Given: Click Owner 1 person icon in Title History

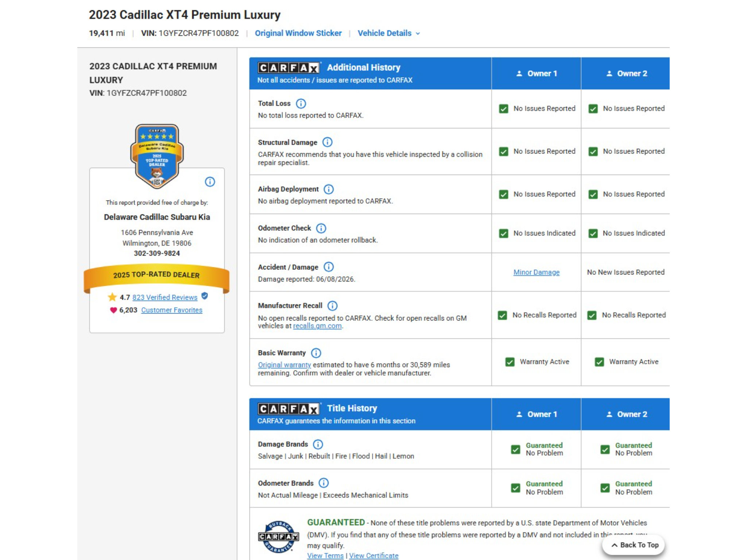Looking at the screenshot, I should click(x=519, y=415).
